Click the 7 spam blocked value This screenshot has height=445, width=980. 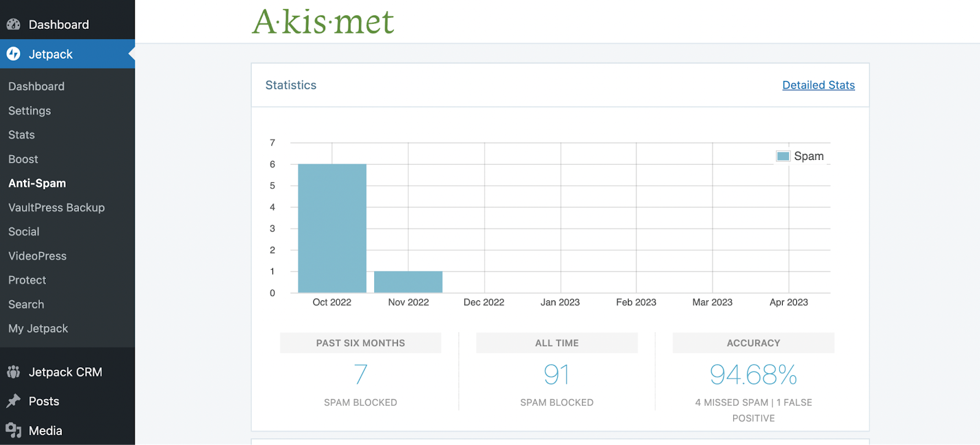pos(361,375)
